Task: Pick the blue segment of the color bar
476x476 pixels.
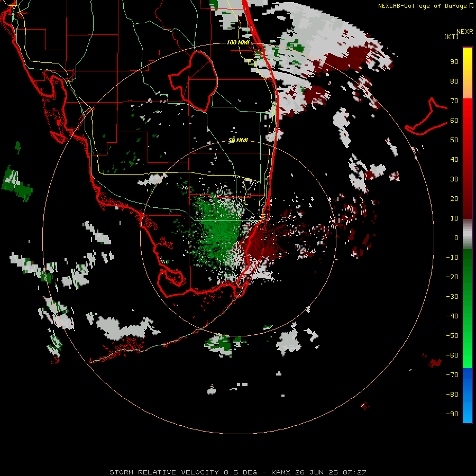Action: pos(467,396)
